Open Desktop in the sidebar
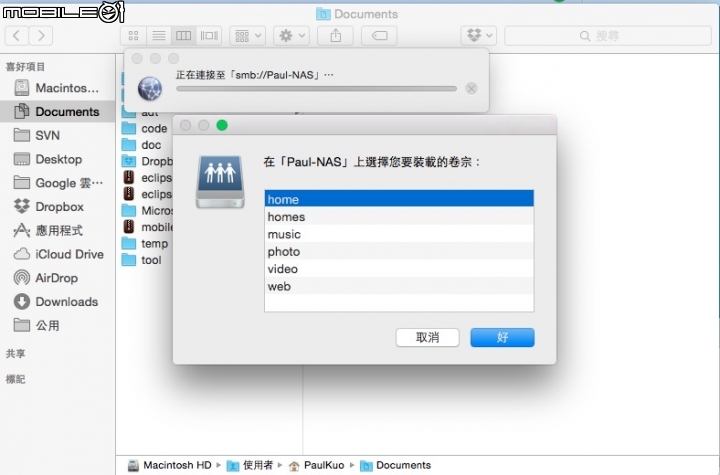Screen dimensions: 720x475 pos(57,159)
